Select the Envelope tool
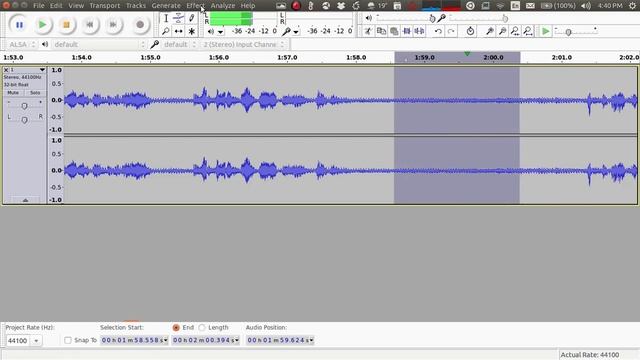This screenshot has height=360, width=640. (178, 18)
